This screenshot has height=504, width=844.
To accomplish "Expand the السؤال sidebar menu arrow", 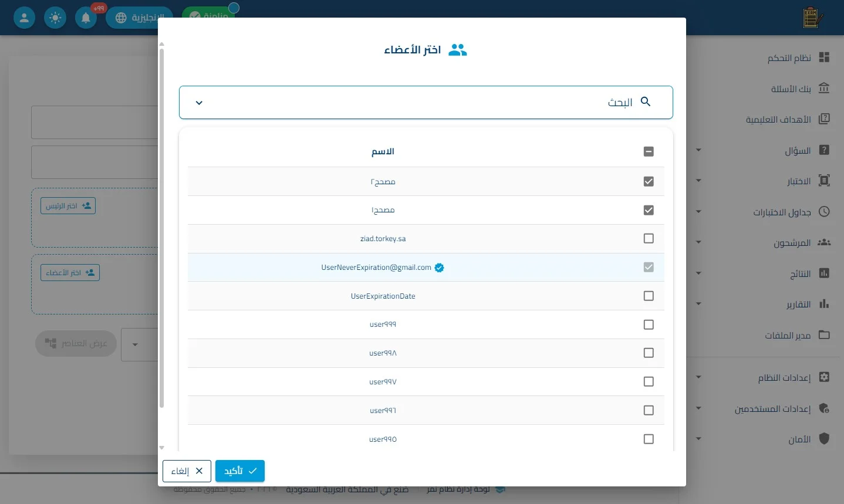I will 698,150.
